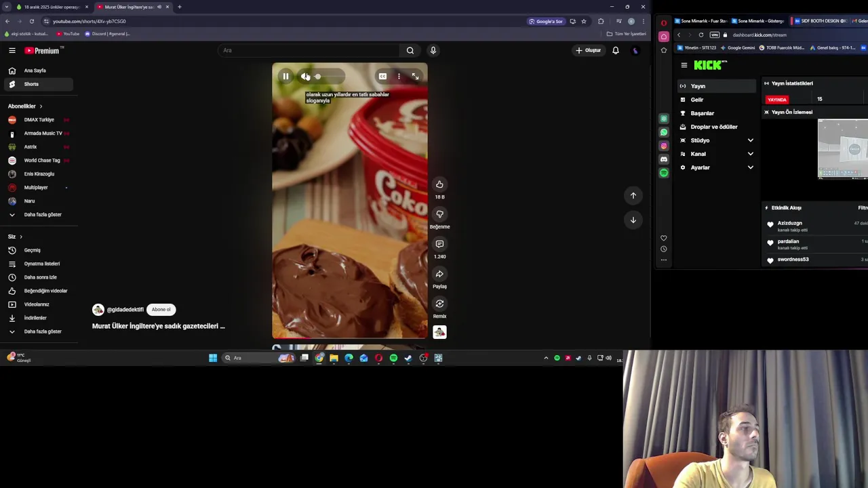Seek on the Short's red progress bar
Image resolution: width=868 pixels, height=488 pixels.
[350, 338]
